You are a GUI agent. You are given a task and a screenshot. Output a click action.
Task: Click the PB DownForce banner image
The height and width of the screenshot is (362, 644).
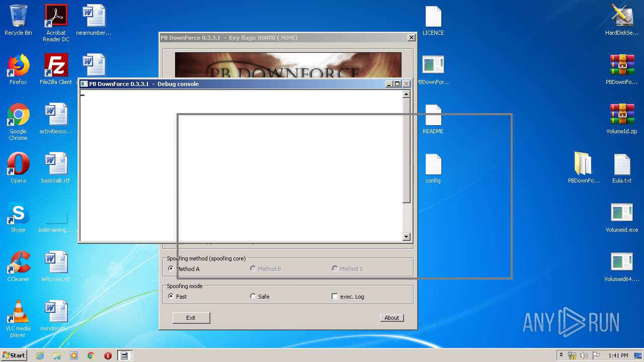[x=288, y=65]
